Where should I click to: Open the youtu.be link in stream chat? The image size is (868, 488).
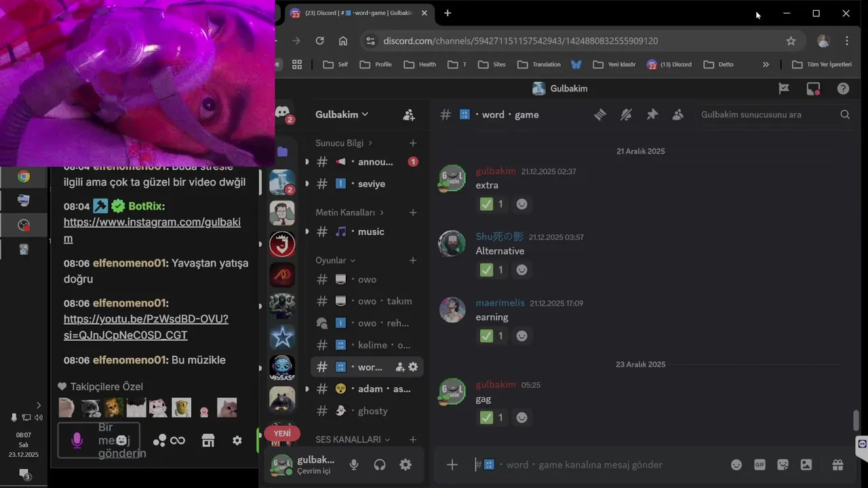coord(146,327)
